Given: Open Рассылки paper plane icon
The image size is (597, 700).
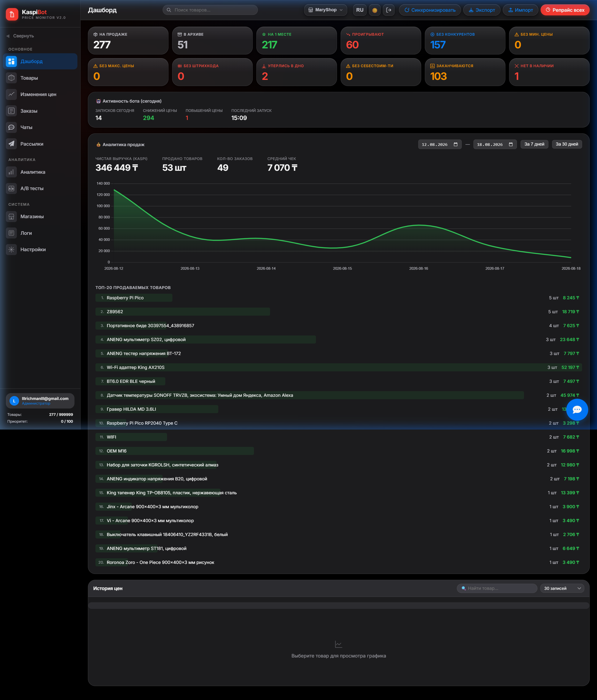Looking at the screenshot, I should click(x=11, y=144).
